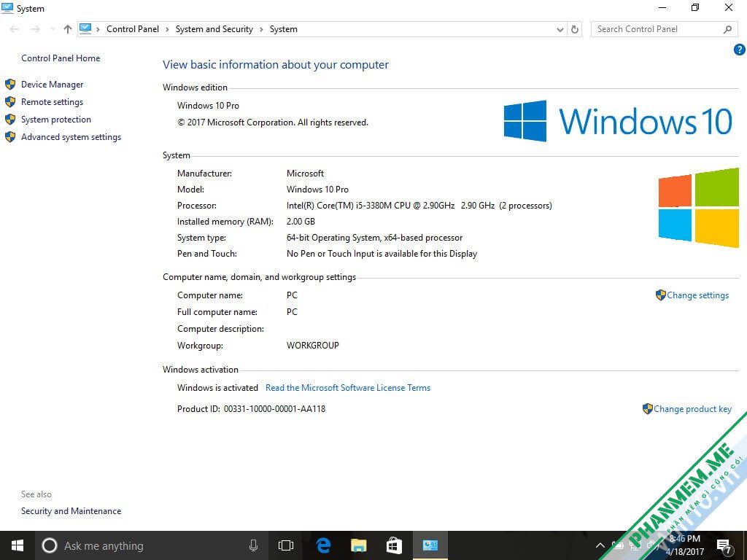Click the shield icon beside Remote settings
Image resolution: width=747 pixels, height=560 pixels.
coord(10,102)
